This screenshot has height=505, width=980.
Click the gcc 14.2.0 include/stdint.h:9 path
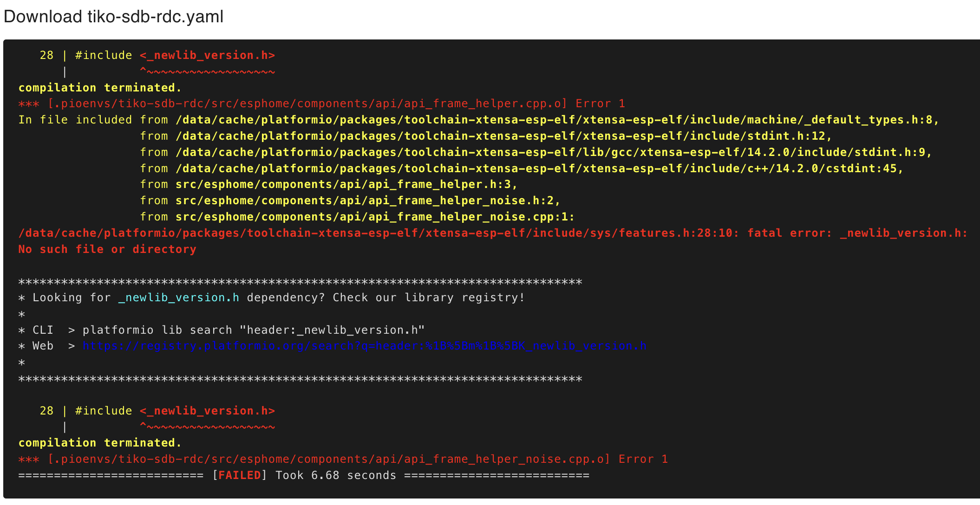pos(553,152)
